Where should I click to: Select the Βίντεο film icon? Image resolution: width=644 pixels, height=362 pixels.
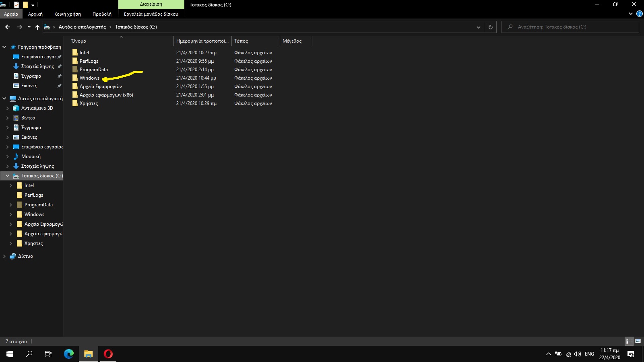[x=16, y=118]
